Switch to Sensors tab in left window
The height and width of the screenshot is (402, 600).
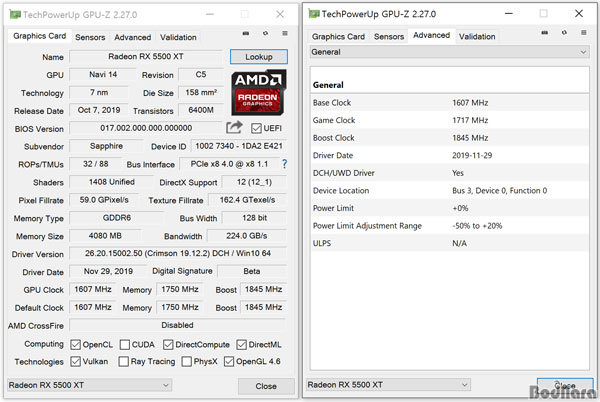pos(90,37)
